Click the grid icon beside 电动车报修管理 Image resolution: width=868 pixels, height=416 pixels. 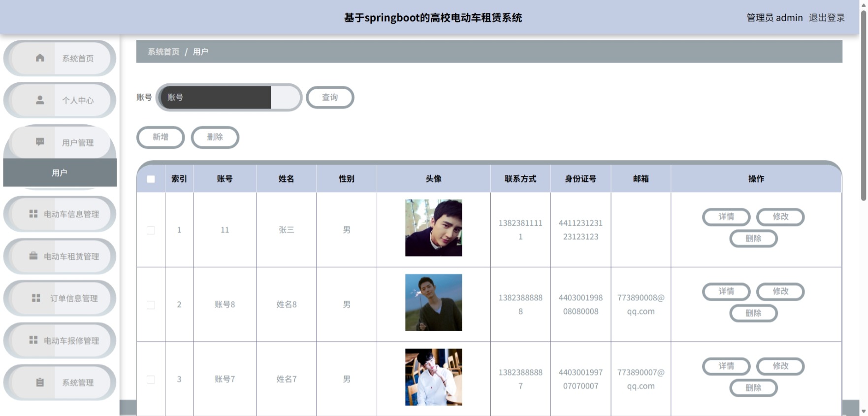click(33, 340)
